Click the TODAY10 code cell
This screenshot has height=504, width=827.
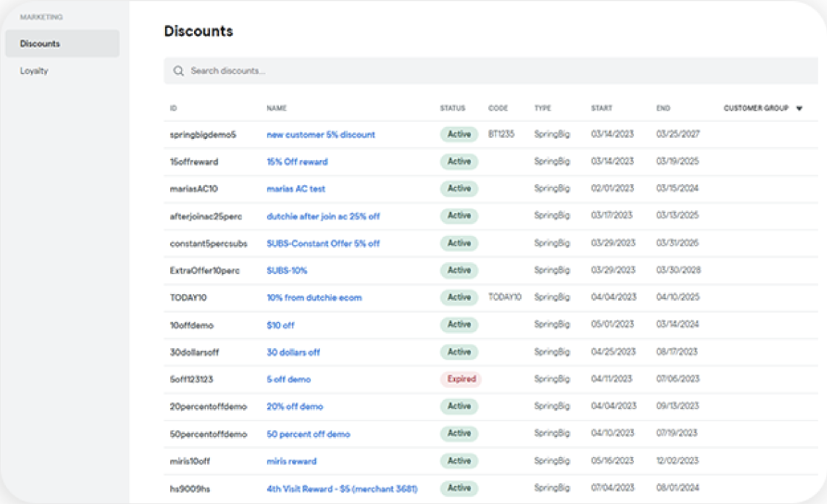point(505,297)
